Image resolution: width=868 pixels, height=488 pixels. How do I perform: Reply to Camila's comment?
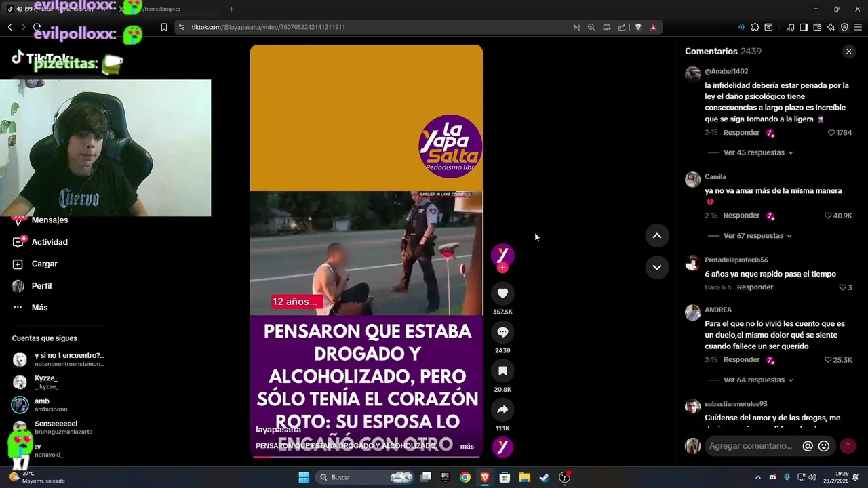click(x=741, y=216)
